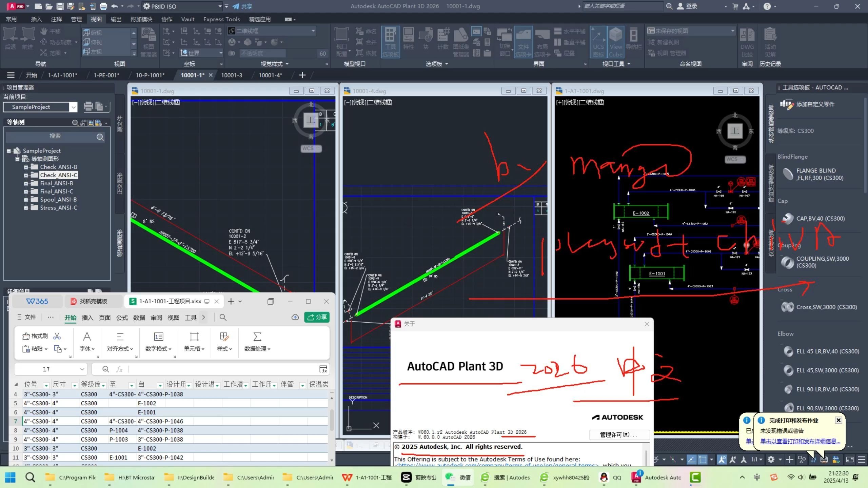Switch to the 10001-3 drawing tab

[232, 75]
